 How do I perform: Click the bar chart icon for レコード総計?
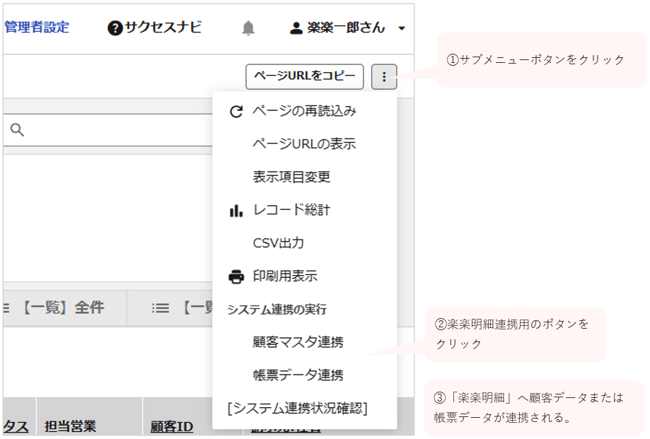click(x=236, y=210)
